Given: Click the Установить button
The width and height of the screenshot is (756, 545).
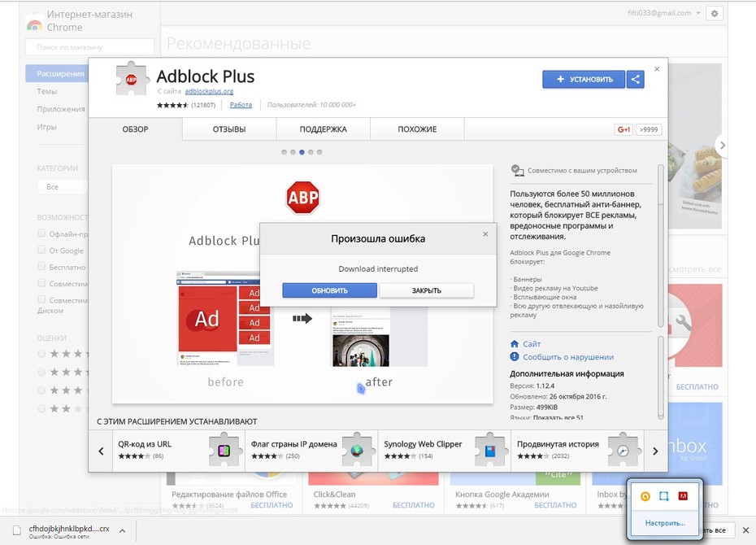Looking at the screenshot, I should [x=584, y=79].
